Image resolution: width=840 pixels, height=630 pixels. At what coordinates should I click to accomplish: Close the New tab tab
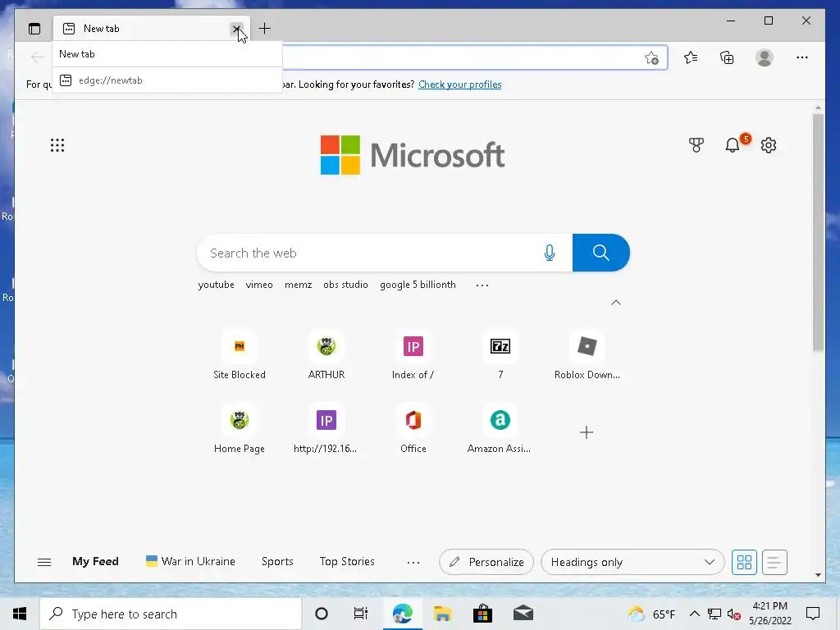click(236, 29)
